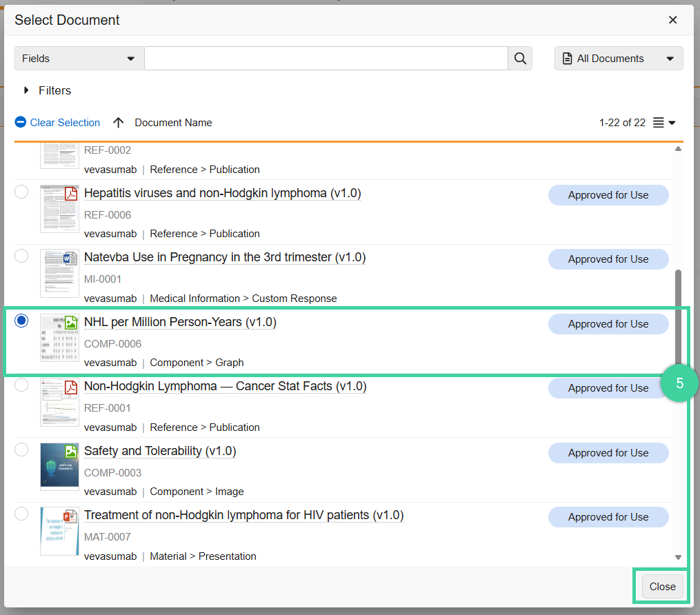Click the PDF badge on the REF-0001 thumbnail
700x615 pixels.
click(72, 389)
